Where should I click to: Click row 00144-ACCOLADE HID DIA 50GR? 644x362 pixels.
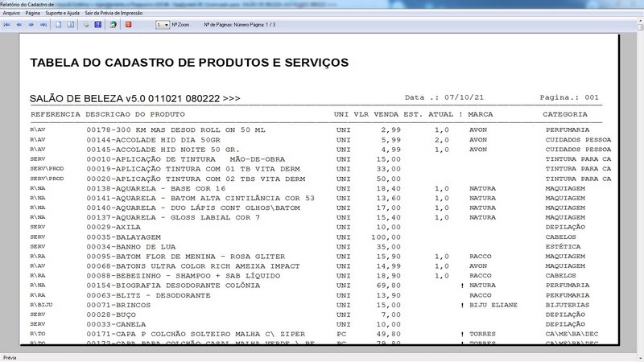pos(320,139)
